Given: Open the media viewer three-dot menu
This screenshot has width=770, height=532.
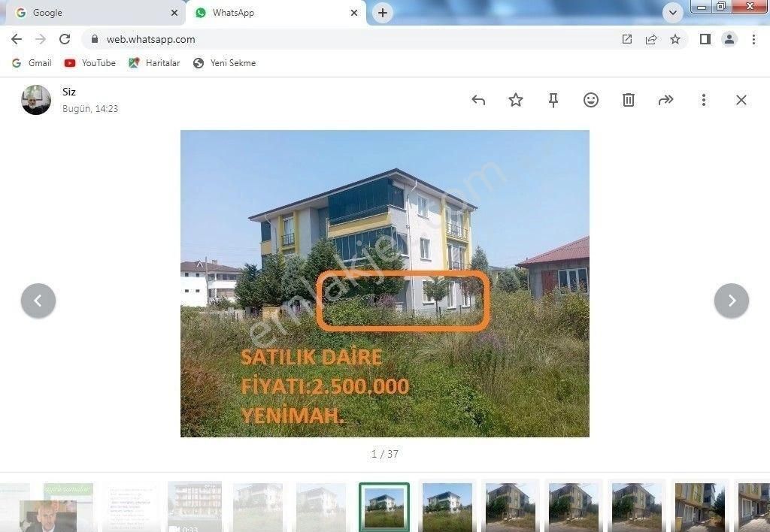Looking at the screenshot, I should pos(704,100).
